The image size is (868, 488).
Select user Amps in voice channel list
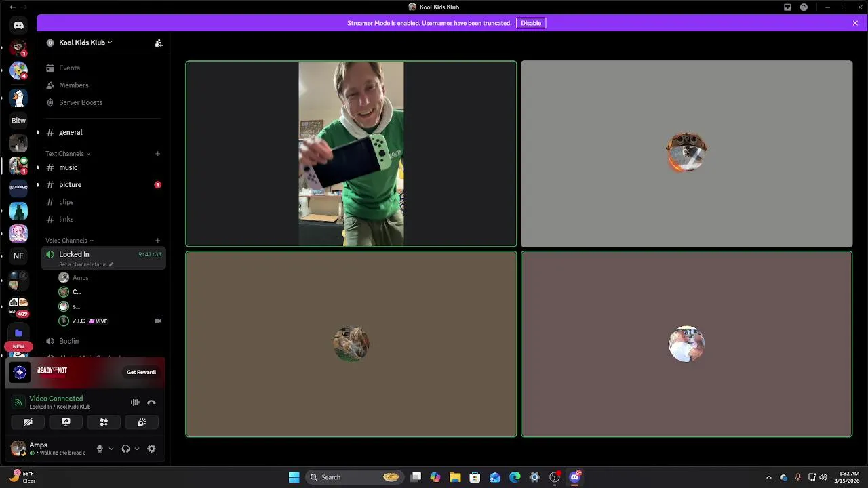tap(108, 278)
